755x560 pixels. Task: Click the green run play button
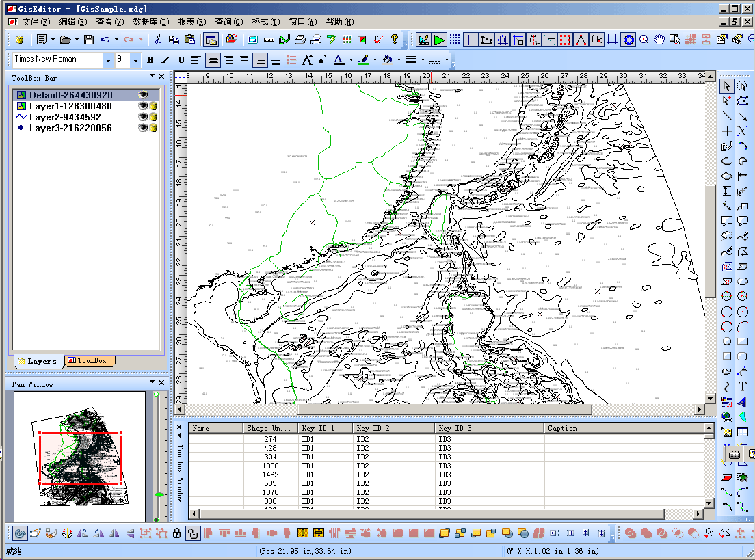[439, 40]
